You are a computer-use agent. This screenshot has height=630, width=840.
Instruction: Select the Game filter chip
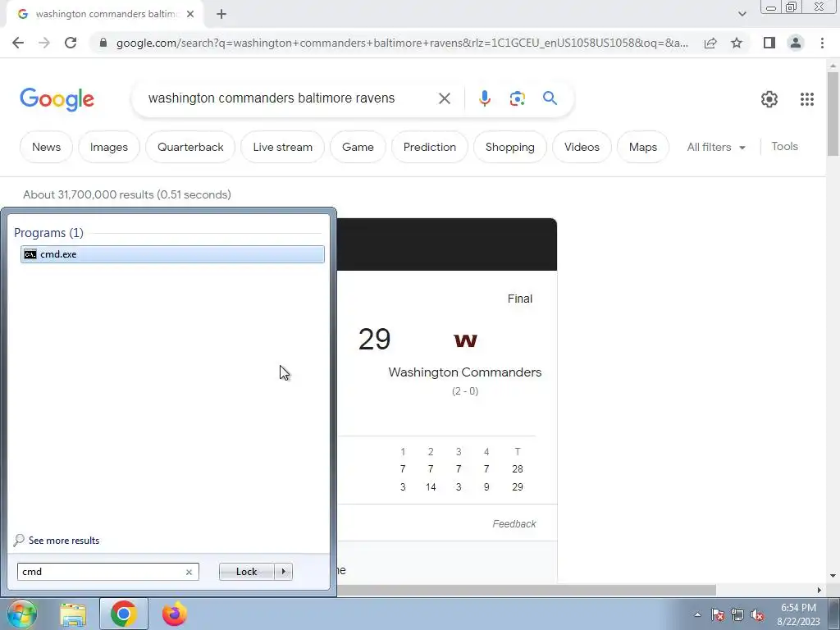point(358,148)
